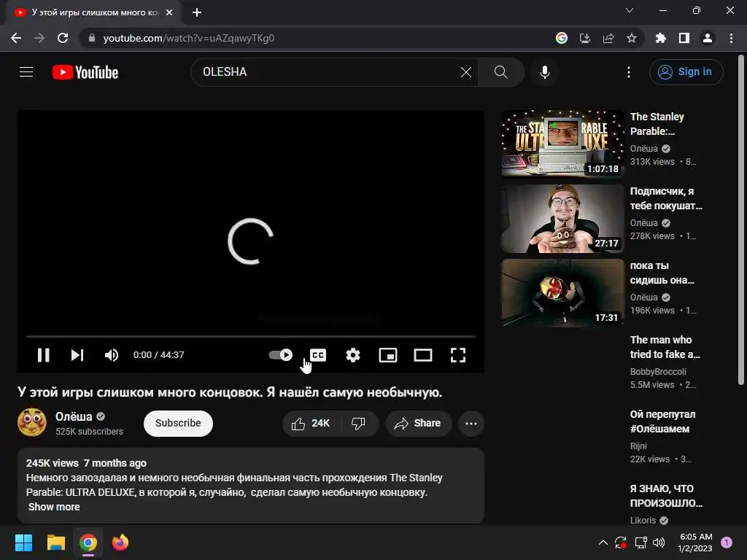747x560 pixels.
Task: Open system volume tray icon
Action: pyautogui.click(x=659, y=542)
